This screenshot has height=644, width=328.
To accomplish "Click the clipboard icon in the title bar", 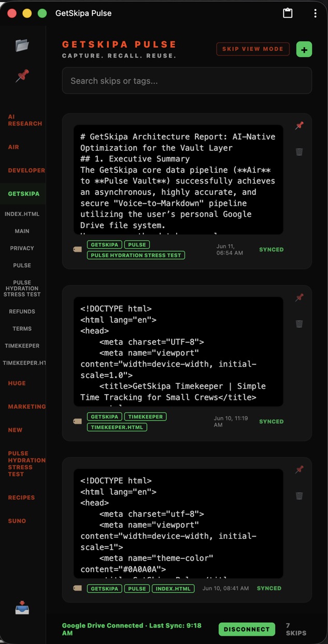I will click(288, 13).
